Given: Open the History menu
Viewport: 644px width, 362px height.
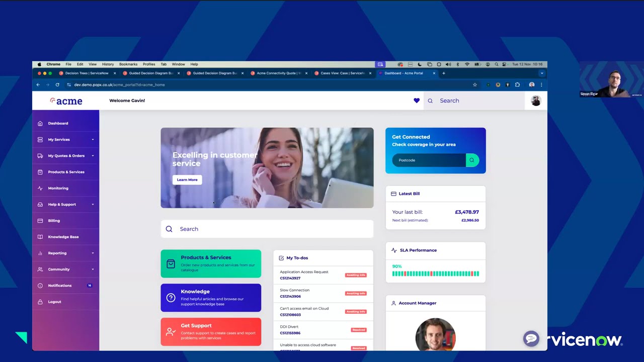Looking at the screenshot, I should pyautogui.click(x=108, y=64).
